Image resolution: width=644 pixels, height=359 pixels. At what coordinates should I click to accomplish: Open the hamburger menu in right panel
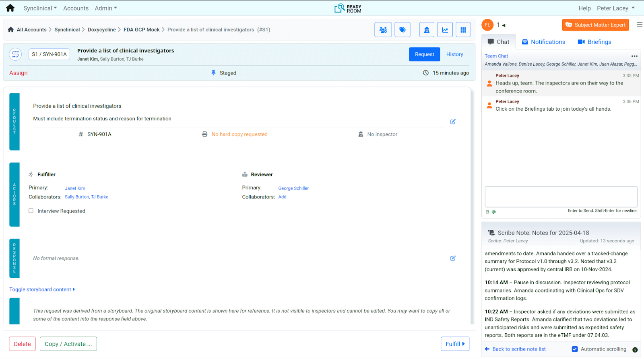click(639, 25)
